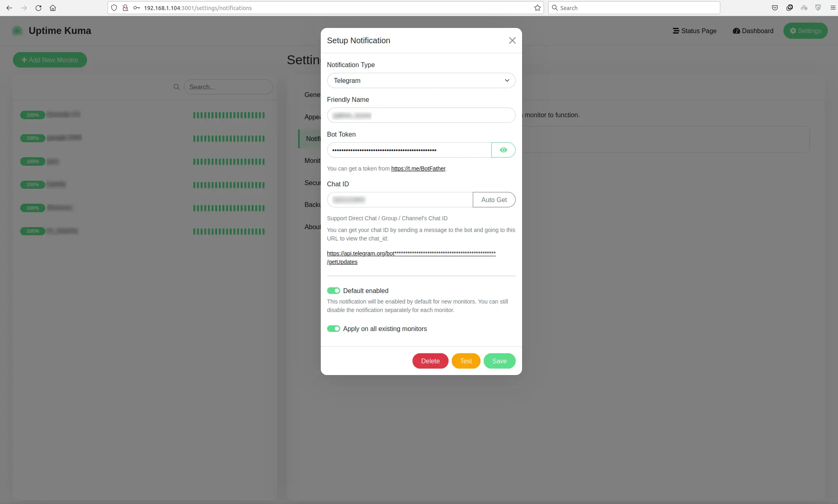Click the red Delete button
The height and width of the screenshot is (504, 838).
(430, 361)
